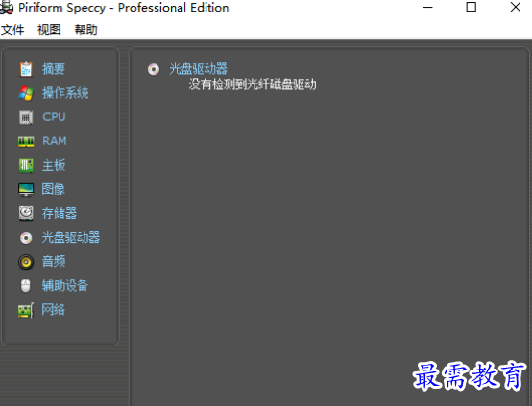Screen dimensions: 532x406
Task: Click the green motherboard icon for 主板
Action: point(26,165)
